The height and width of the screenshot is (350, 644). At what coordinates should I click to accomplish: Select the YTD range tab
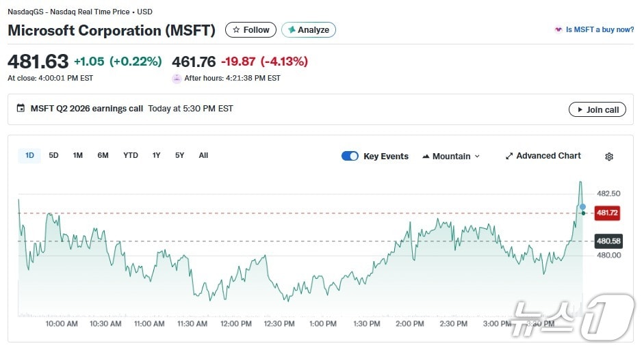[131, 155]
